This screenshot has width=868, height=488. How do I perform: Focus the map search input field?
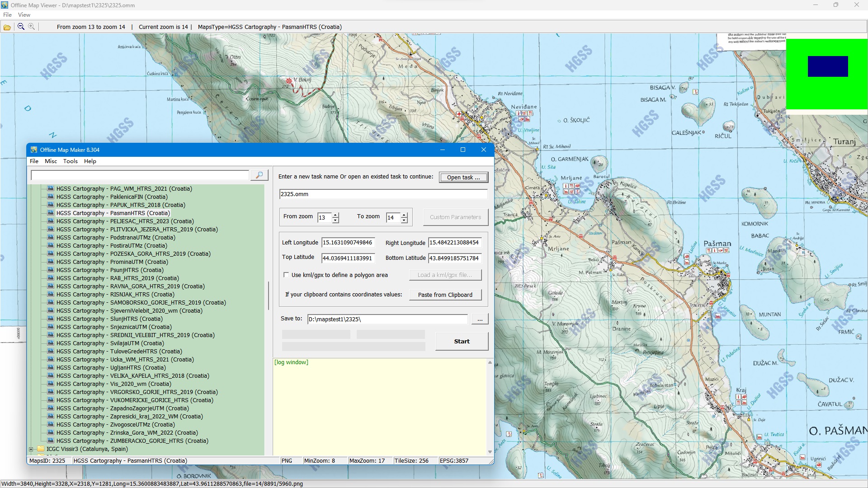[x=140, y=175]
